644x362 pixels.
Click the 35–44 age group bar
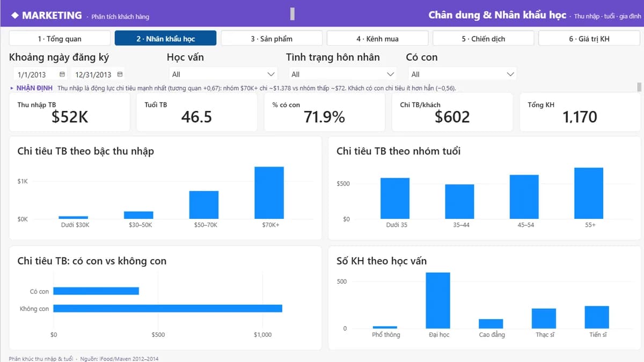pyautogui.click(x=459, y=202)
